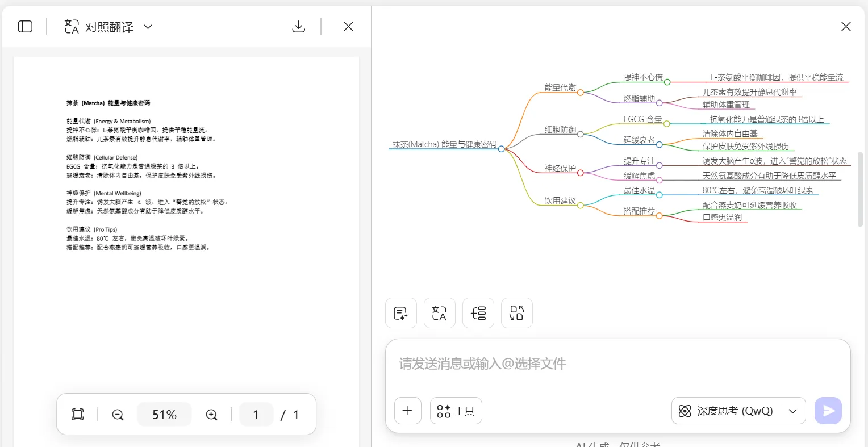Click the format convert icon above the message box
The image size is (868, 447).
tap(516, 313)
